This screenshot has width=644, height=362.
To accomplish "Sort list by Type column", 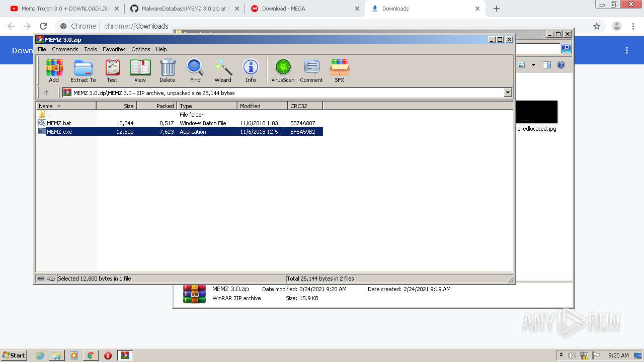I will coord(207,106).
